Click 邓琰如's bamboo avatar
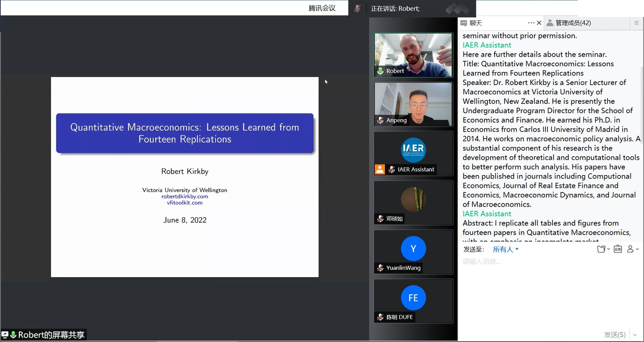The height and width of the screenshot is (342, 644). [x=413, y=199]
